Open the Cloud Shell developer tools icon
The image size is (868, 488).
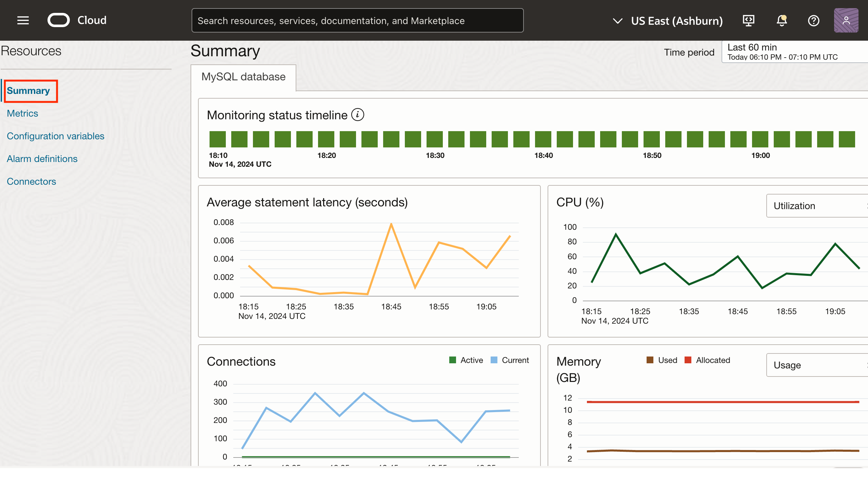[748, 21]
